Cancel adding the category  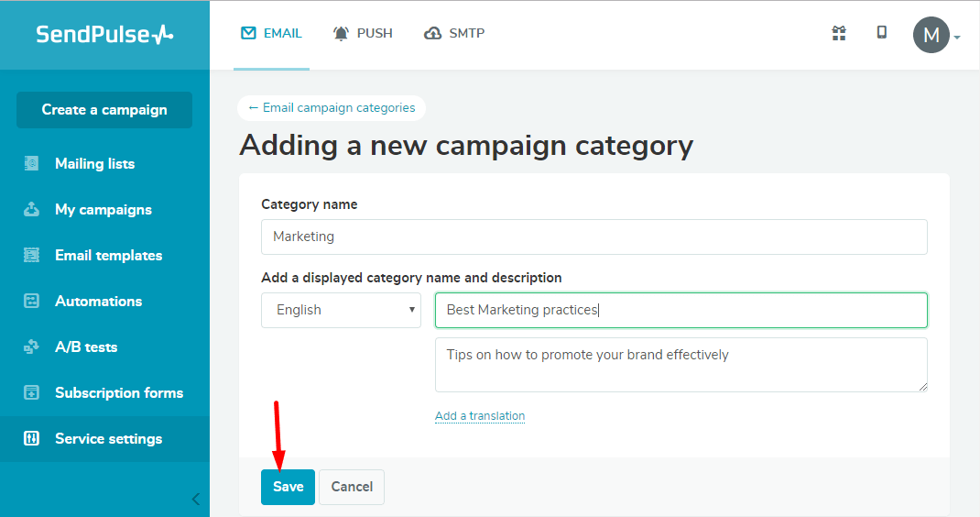click(352, 487)
